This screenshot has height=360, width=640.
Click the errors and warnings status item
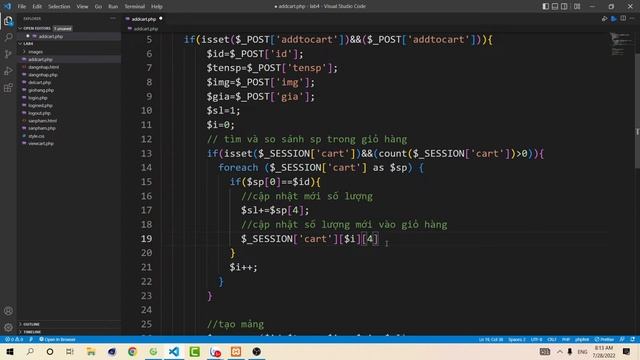click(14, 339)
